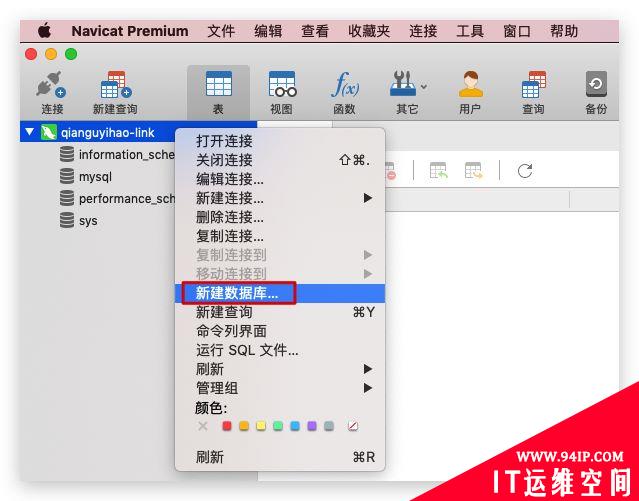
Task: Open the 编辑 menu
Action: tap(268, 31)
